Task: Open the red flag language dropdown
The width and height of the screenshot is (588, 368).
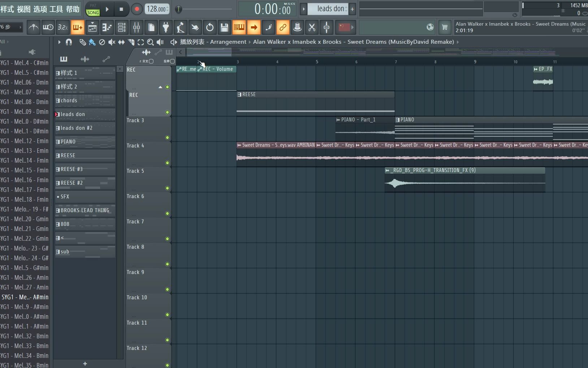Action: click(x=346, y=27)
